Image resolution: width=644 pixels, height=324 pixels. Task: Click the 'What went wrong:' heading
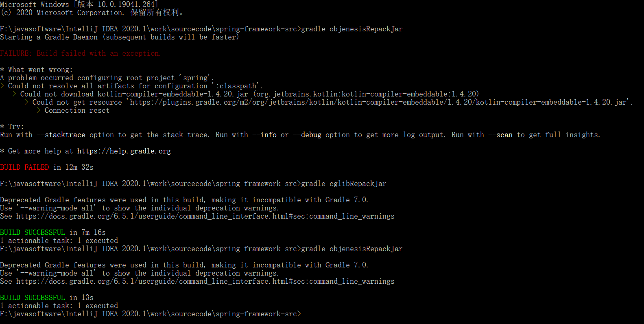(40, 70)
